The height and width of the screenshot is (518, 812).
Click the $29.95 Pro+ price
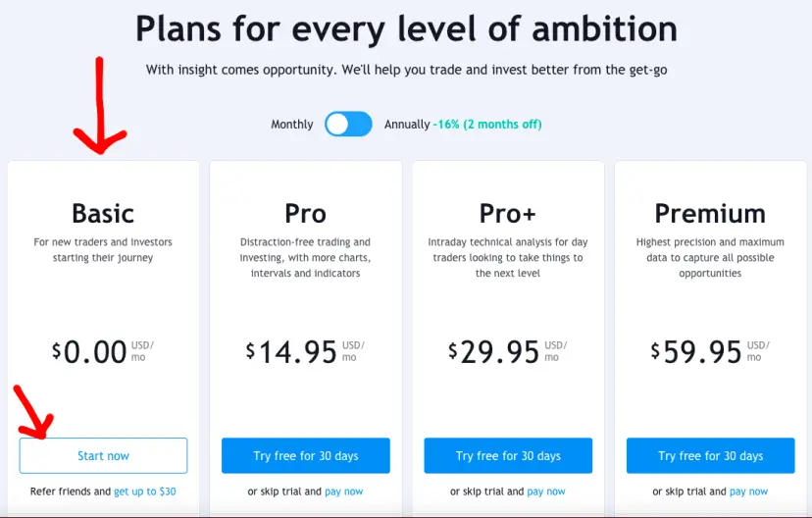[x=494, y=352]
